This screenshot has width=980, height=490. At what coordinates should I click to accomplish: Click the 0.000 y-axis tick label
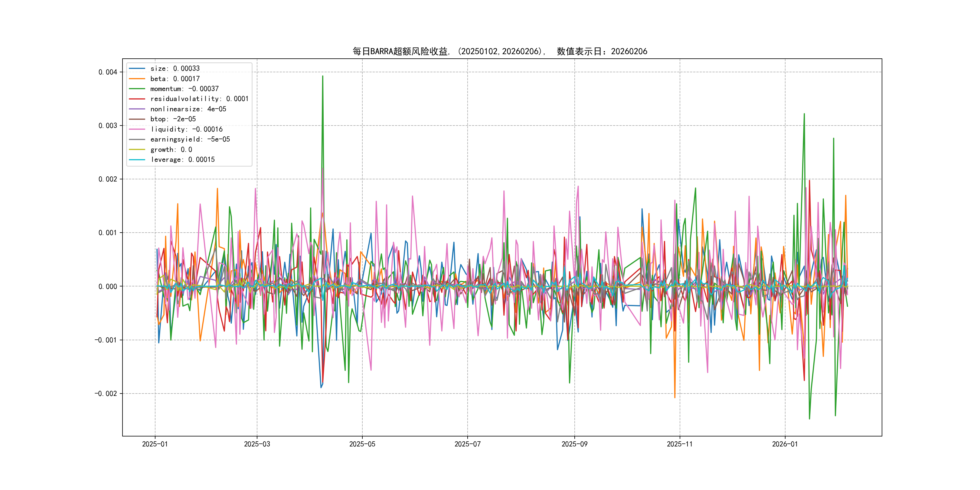[x=108, y=286]
